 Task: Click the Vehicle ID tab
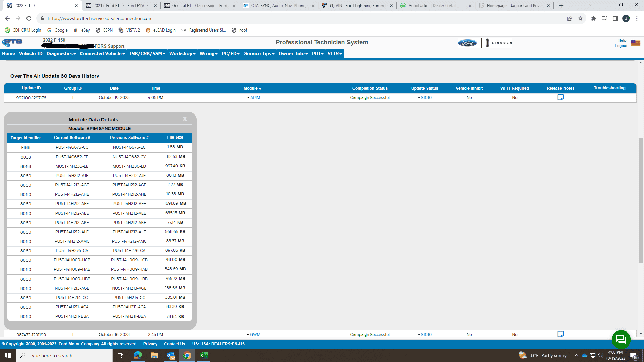tap(30, 53)
